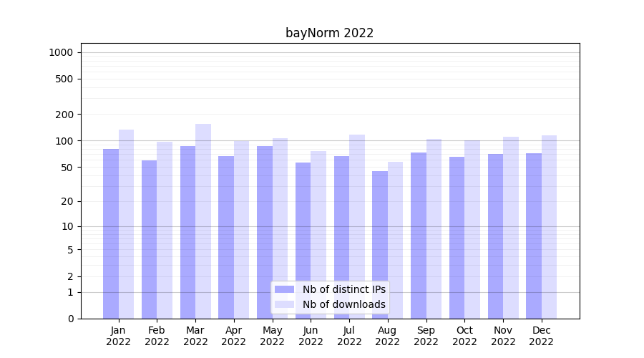644x358 pixels.
Task: Click the 'bayNorm 2022' chart title
Action: [x=329, y=33]
